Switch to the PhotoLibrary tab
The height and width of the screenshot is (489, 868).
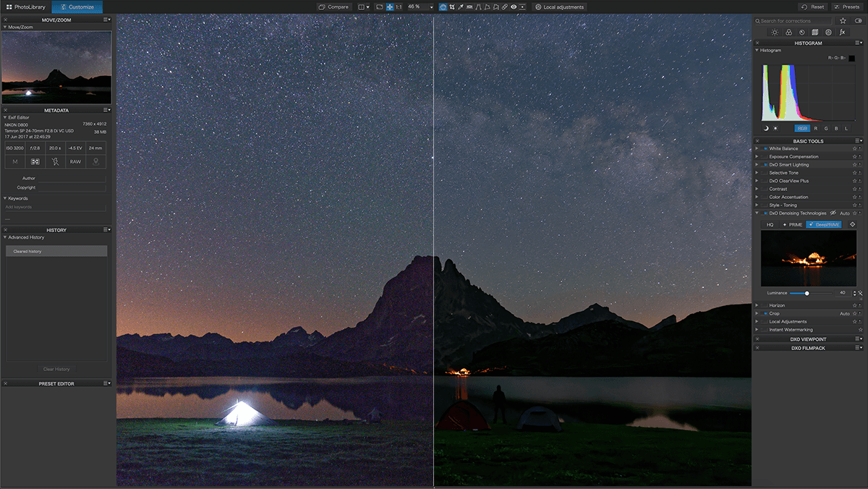25,7
